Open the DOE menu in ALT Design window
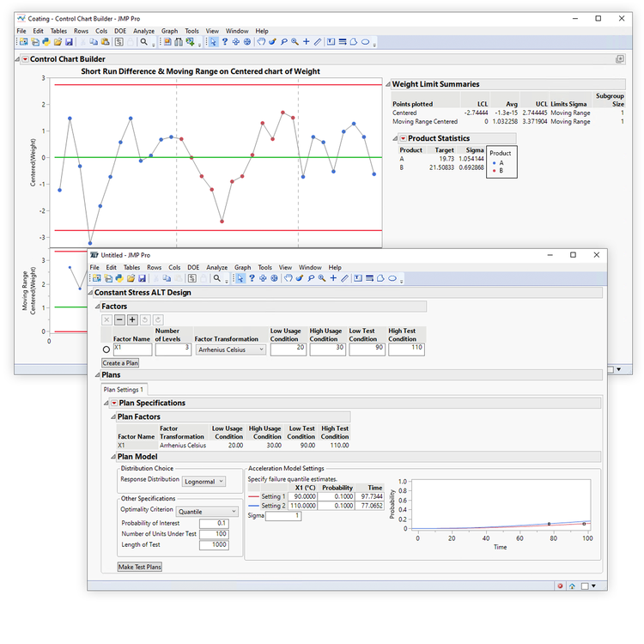644x644 pixels. click(193, 268)
